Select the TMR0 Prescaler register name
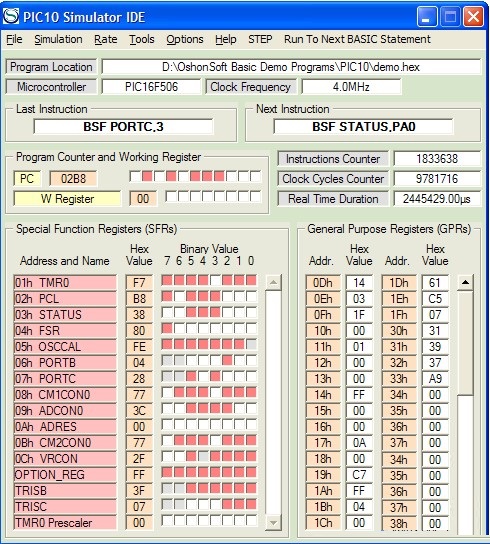The height and width of the screenshot is (544, 490). [65, 522]
